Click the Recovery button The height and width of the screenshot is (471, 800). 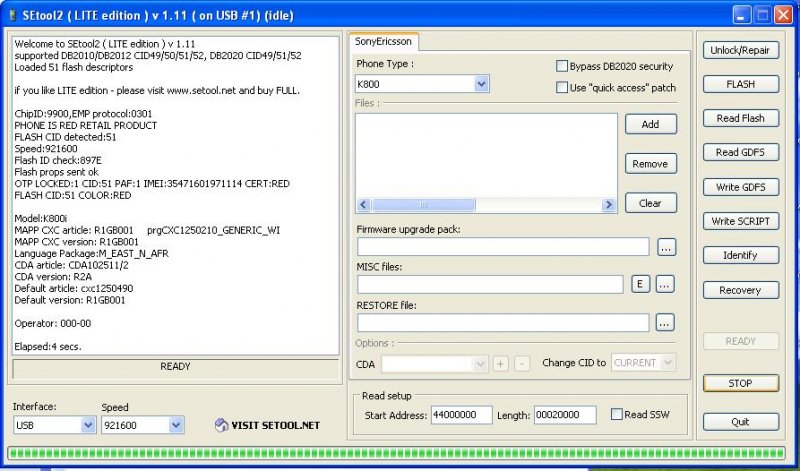click(x=740, y=290)
